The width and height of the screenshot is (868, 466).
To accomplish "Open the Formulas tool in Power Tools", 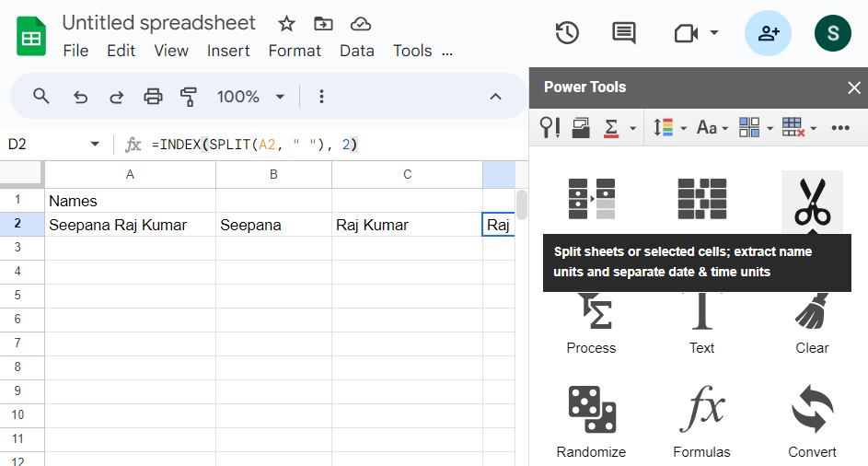I will pos(701,411).
